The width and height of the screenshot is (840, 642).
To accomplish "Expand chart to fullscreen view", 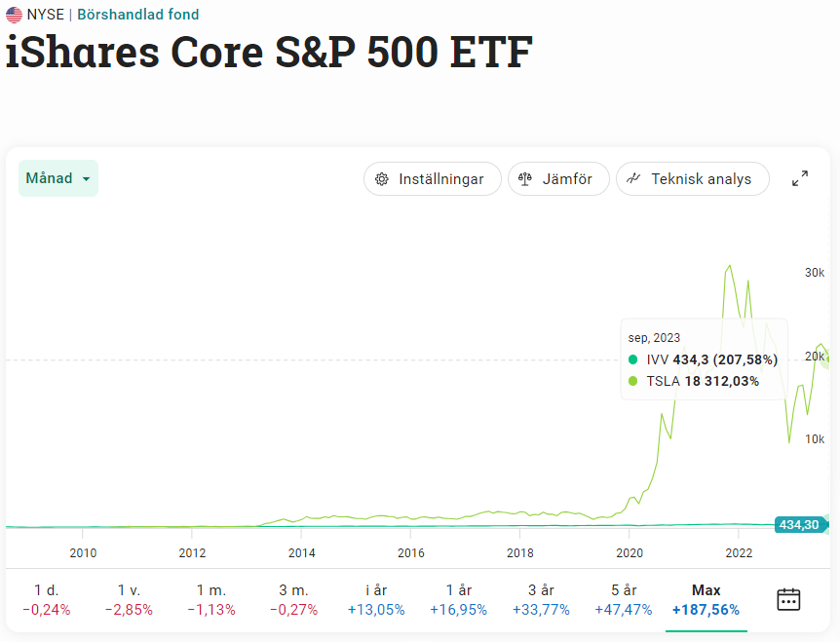I will point(800,179).
